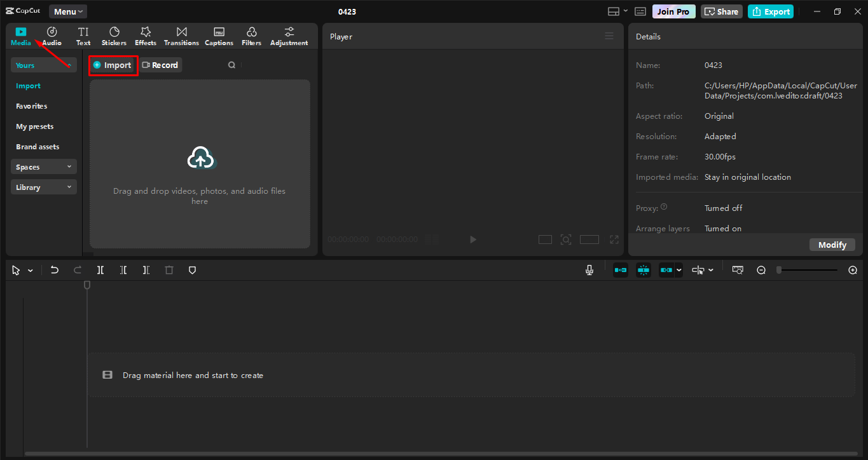Select the Filters panel
The width and height of the screenshot is (868, 460).
point(251,35)
